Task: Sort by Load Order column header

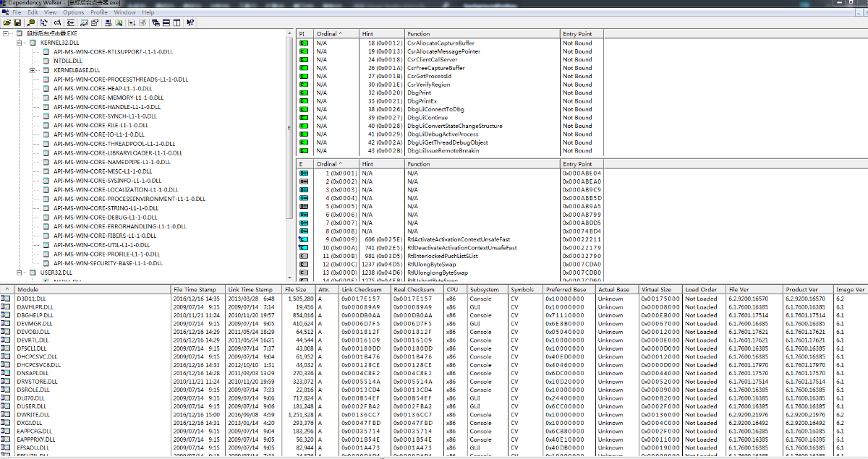Action: point(705,290)
